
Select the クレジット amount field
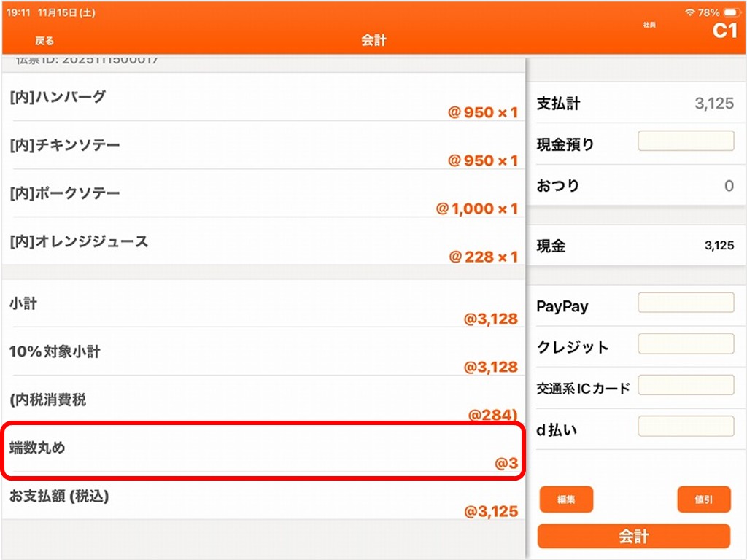click(x=686, y=344)
